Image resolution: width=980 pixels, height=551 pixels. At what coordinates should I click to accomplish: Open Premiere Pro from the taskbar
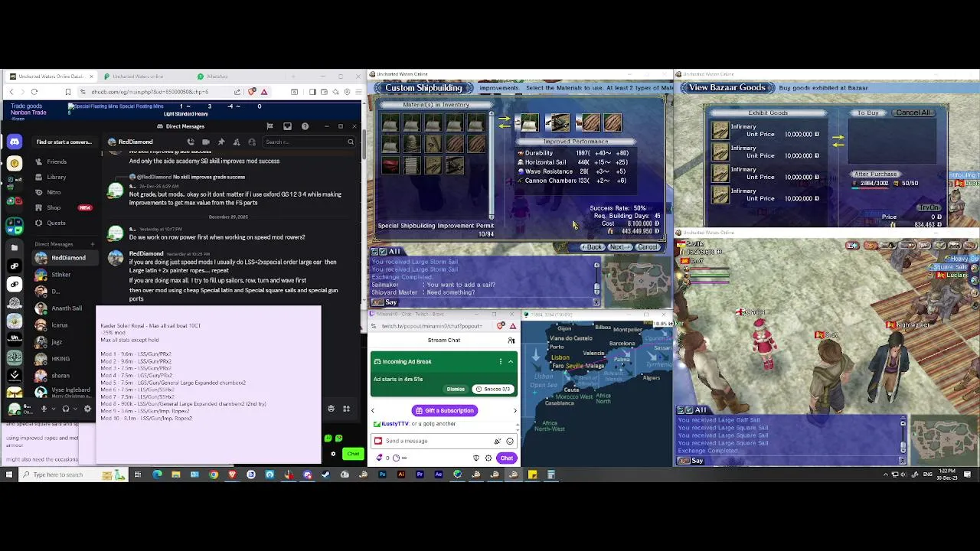coord(420,474)
